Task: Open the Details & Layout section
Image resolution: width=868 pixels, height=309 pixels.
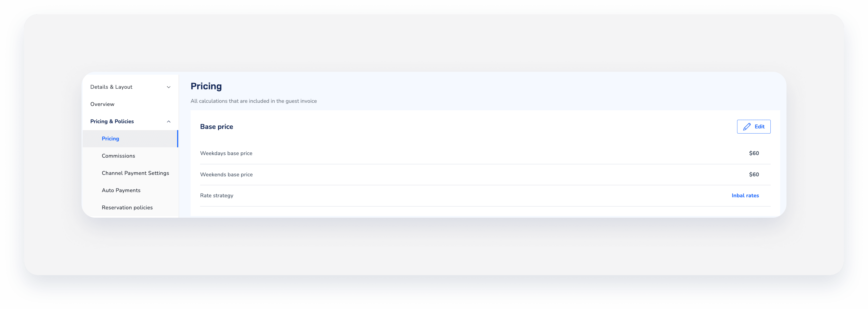Action: pyautogui.click(x=112, y=87)
